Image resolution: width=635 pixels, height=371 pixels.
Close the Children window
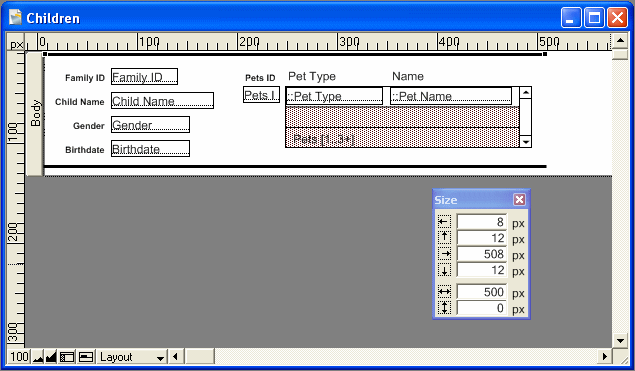[617, 18]
